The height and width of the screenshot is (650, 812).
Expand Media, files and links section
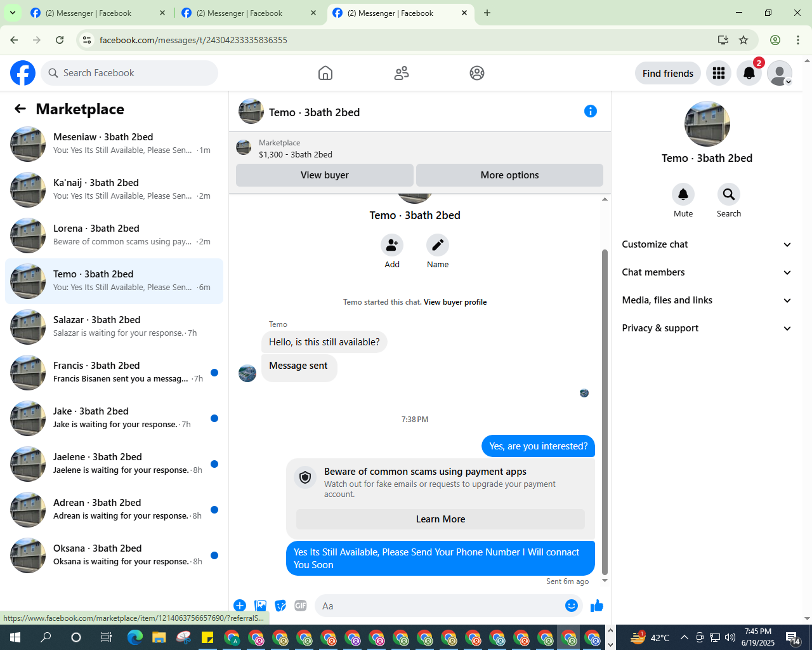point(707,300)
